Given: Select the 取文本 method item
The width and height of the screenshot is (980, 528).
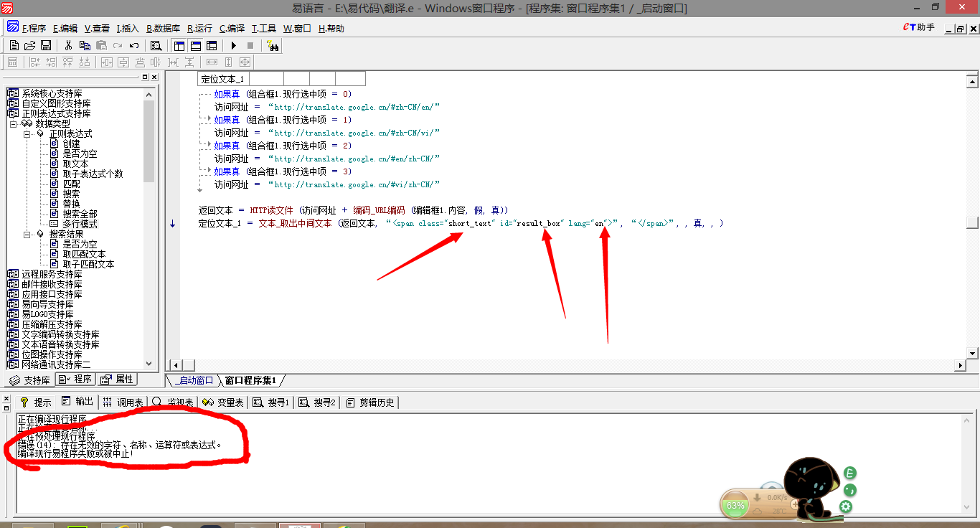Looking at the screenshot, I should (76, 164).
